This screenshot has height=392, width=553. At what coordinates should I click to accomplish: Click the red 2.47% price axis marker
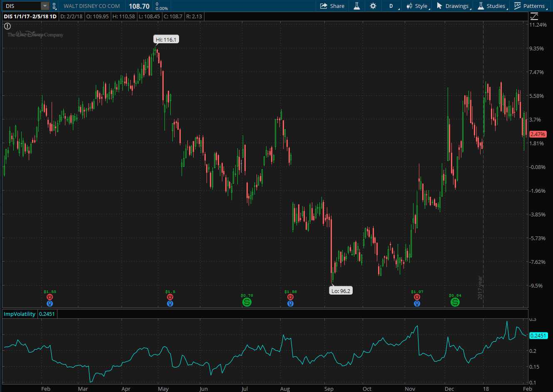pyautogui.click(x=538, y=134)
